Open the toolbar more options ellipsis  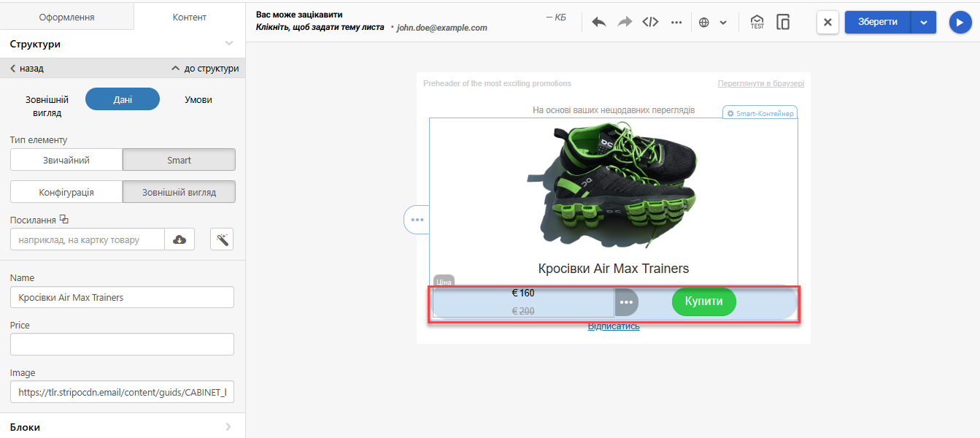click(676, 22)
